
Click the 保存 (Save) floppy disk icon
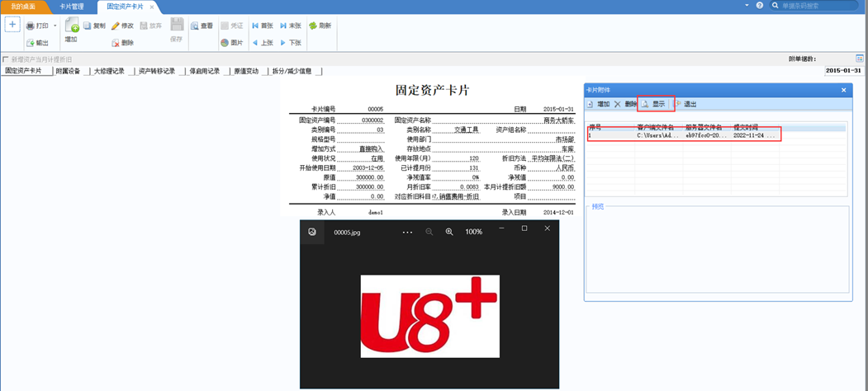177,26
